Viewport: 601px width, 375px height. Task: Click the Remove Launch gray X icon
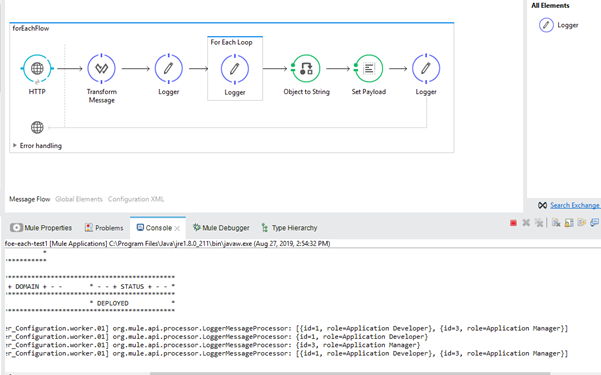(526, 223)
